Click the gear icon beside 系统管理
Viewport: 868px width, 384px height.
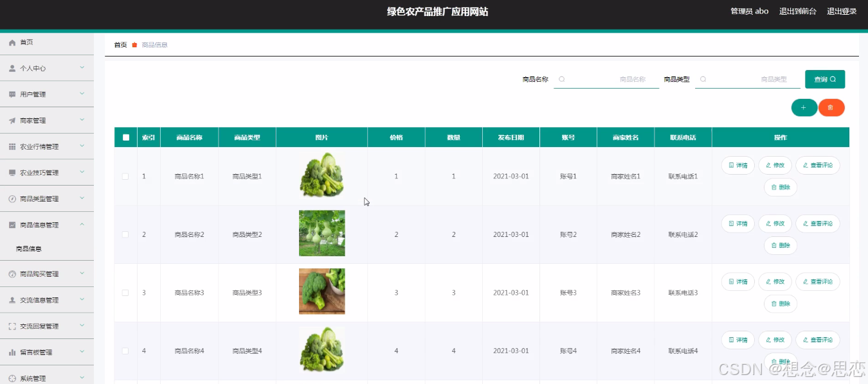pos(12,379)
